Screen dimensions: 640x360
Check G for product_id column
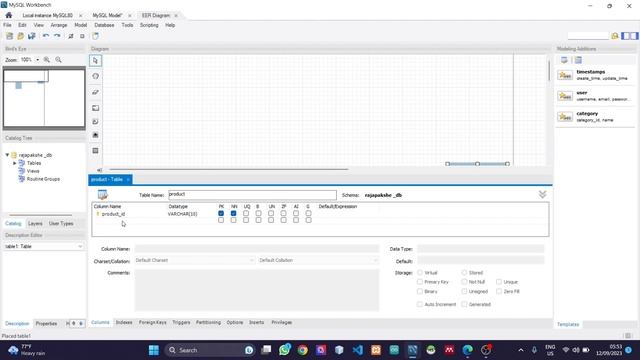(309, 213)
